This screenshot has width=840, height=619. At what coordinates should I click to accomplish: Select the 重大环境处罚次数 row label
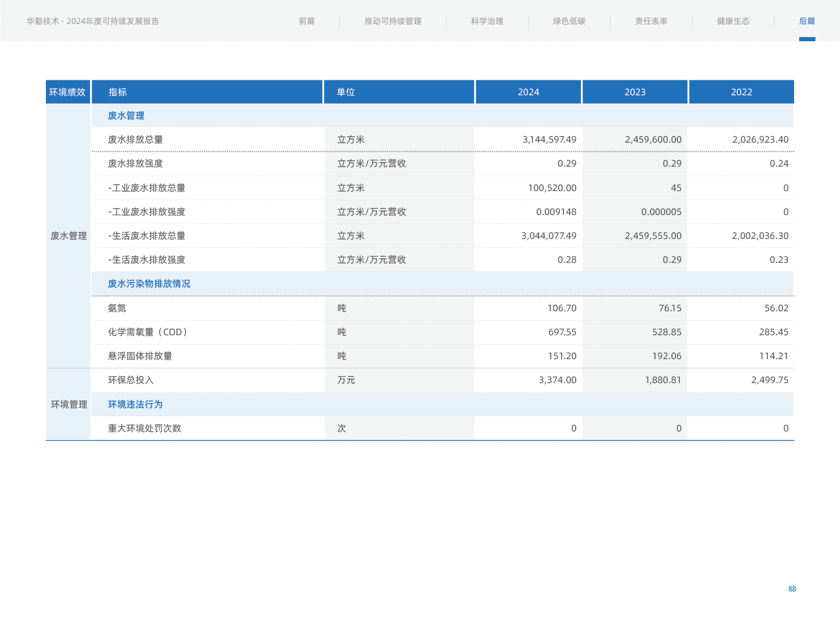[x=145, y=428]
